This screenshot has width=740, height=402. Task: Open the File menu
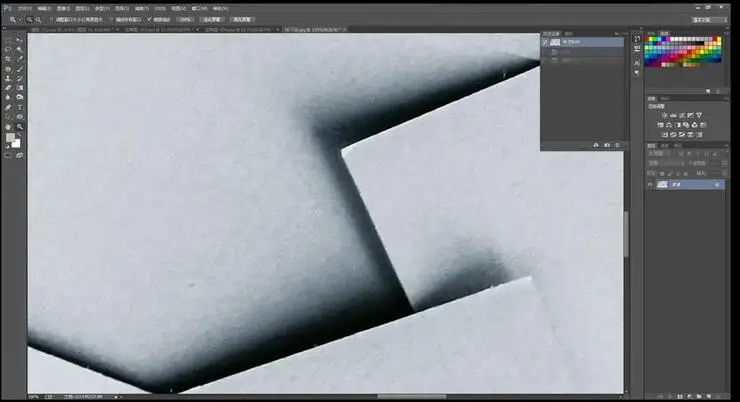25,8
